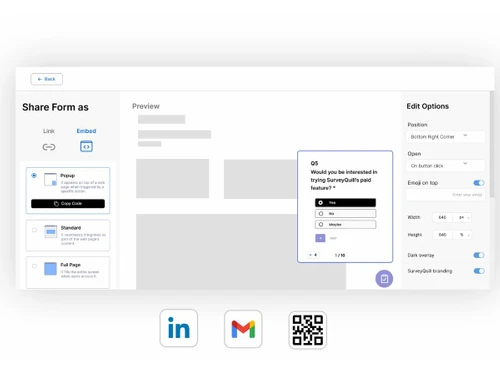Select the Yes answer option
The width and height of the screenshot is (500, 375).
tap(345, 203)
